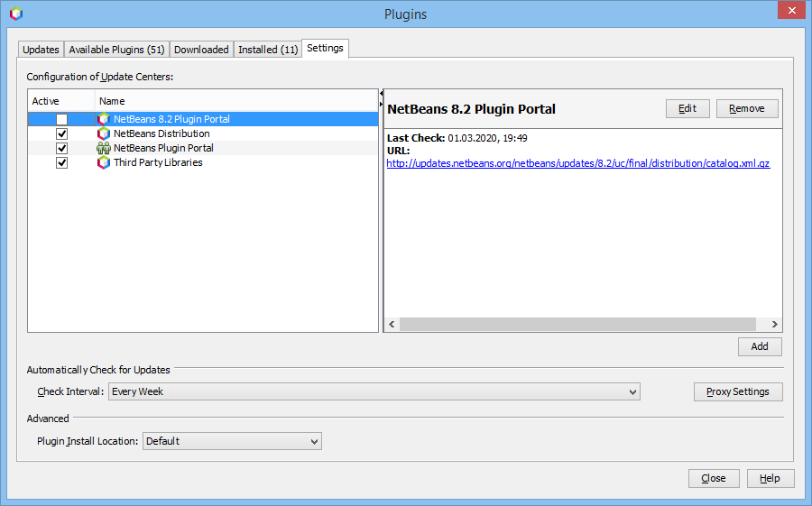Go to the Updates tab
The width and height of the screenshot is (812, 506).
(x=41, y=50)
